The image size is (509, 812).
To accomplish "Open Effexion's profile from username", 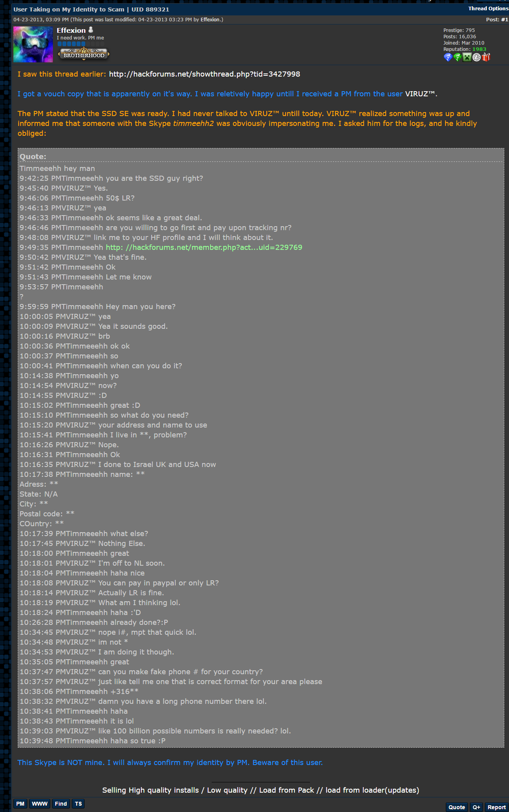I will [x=71, y=30].
